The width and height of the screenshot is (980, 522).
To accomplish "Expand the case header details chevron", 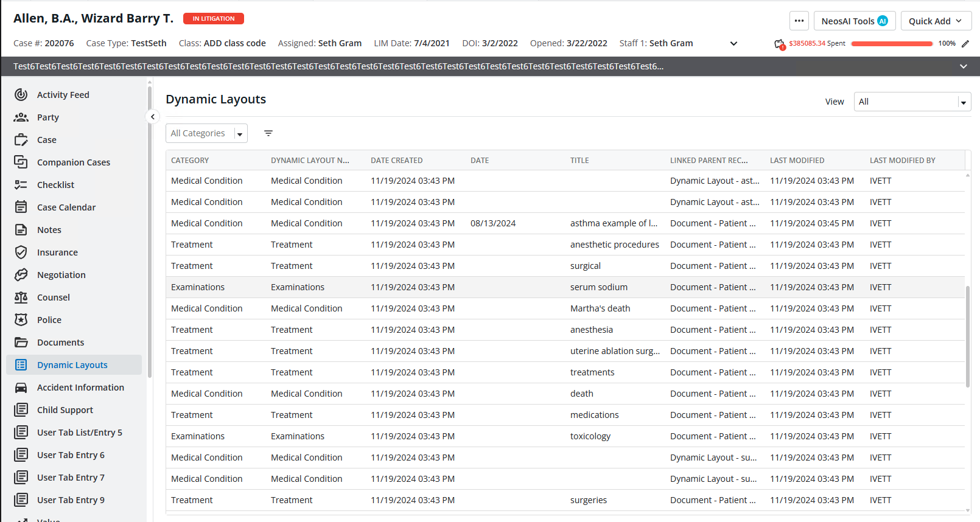I will tap(733, 43).
